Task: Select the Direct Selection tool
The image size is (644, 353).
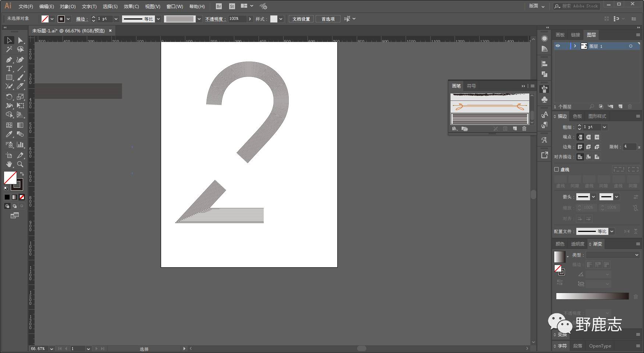Action: point(20,40)
